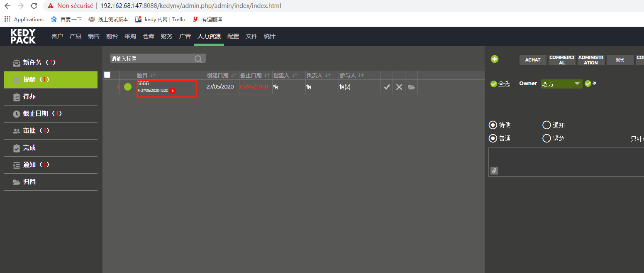
Task: Toggle the 全选 green check option
Action: pos(494,84)
